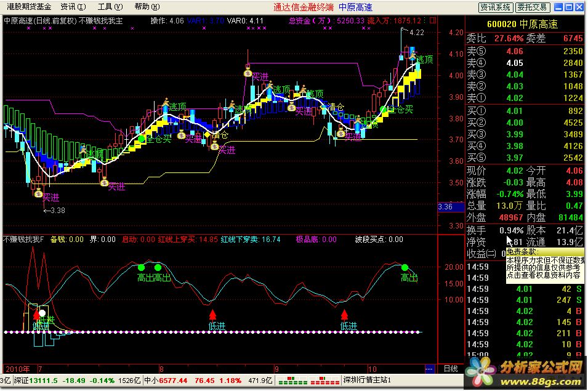This screenshot has width=588, height=391.
Task: Click the 买① 4.01 order row
Action: [x=525, y=111]
